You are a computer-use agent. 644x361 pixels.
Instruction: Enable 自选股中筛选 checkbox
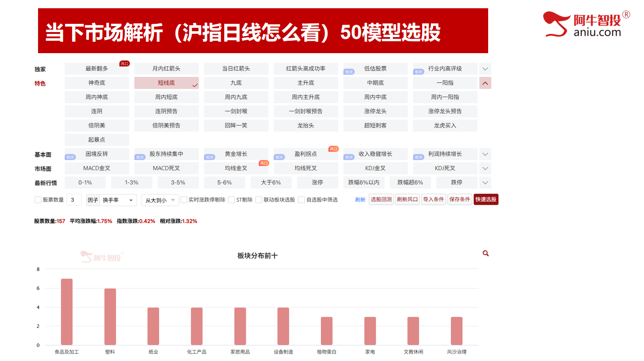(x=302, y=200)
